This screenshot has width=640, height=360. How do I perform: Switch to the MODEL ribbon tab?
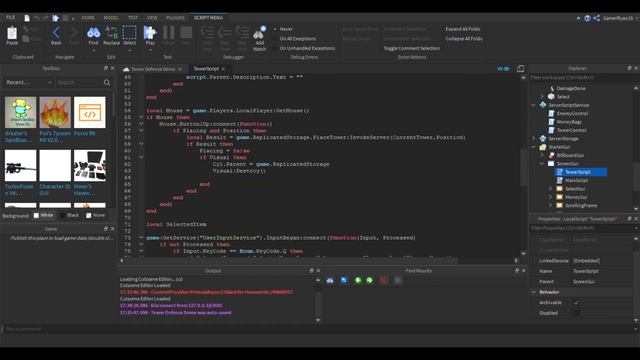(111, 18)
